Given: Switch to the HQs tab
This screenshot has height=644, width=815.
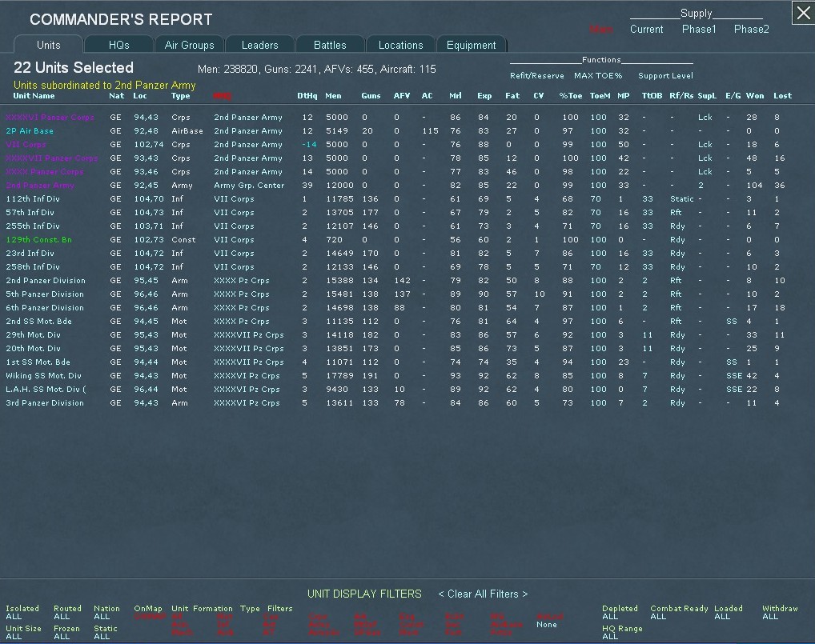Looking at the screenshot, I should (x=118, y=45).
